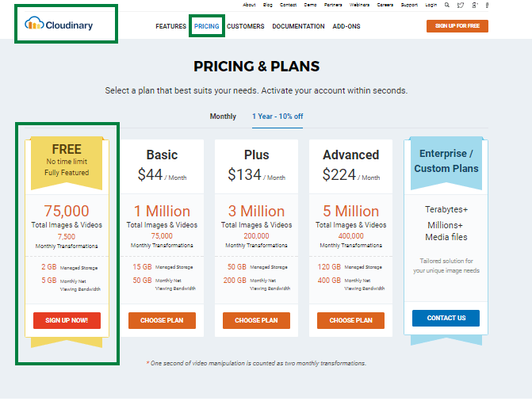Click the Sign Up For Free button
This screenshot has height=405, width=532.
(x=457, y=26)
